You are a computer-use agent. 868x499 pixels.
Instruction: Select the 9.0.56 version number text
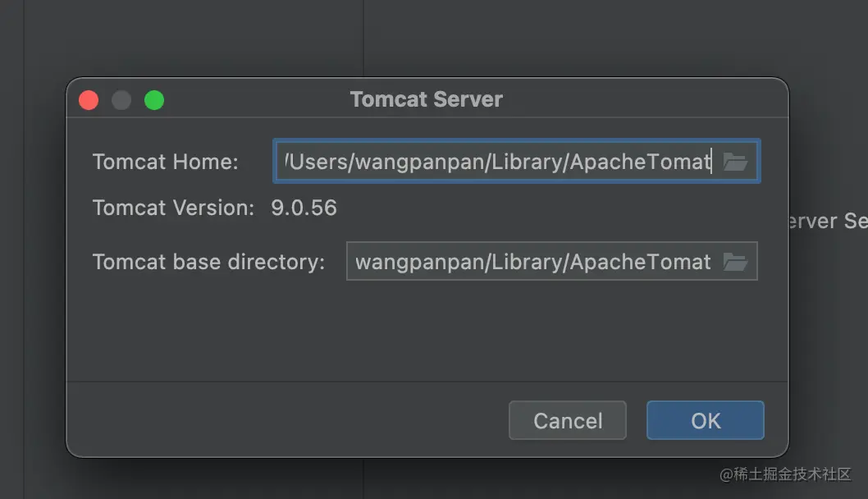(x=304, y=208)
